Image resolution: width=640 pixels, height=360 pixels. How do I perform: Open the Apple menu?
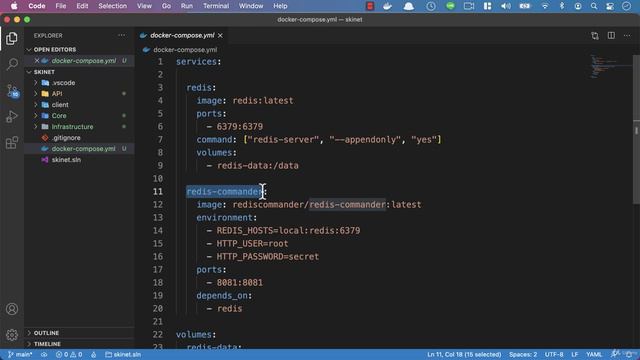click(x=14, y=6)
